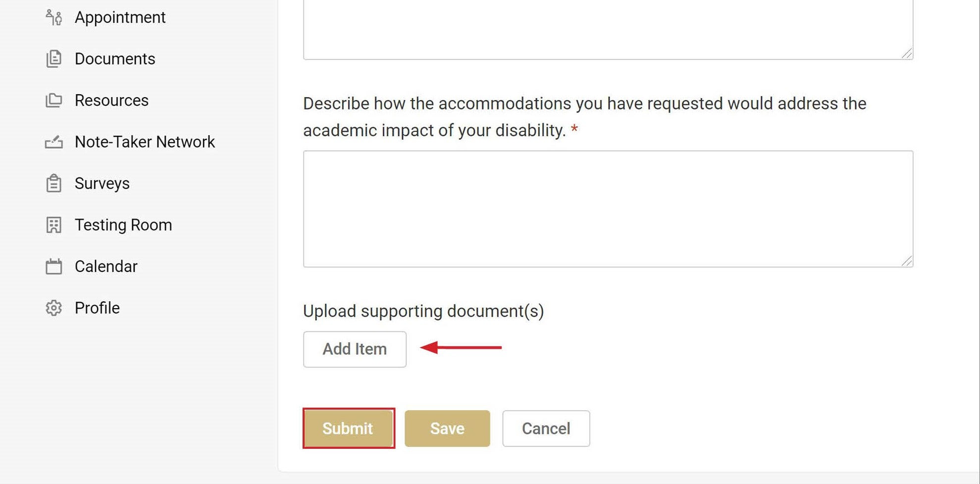This screenshot has height=484, width=980.
Task: Grab the accommodations text area resize handle
Action: tap(907, 261)
